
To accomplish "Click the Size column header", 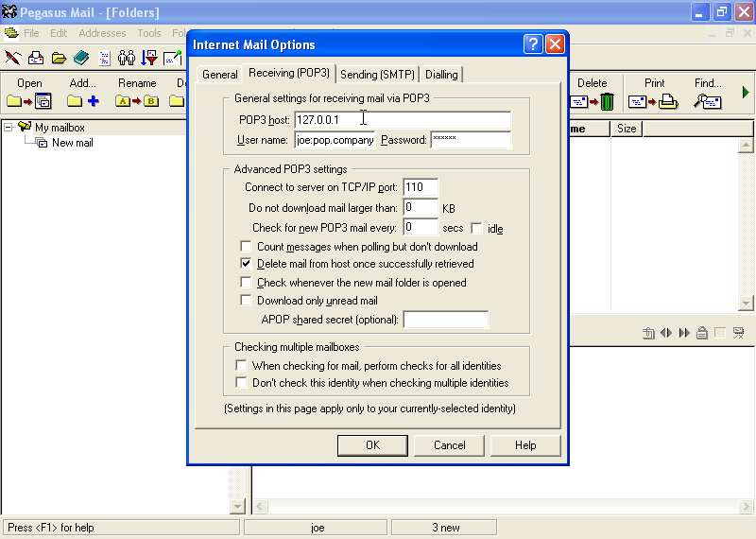I will (x=627, y=129).
